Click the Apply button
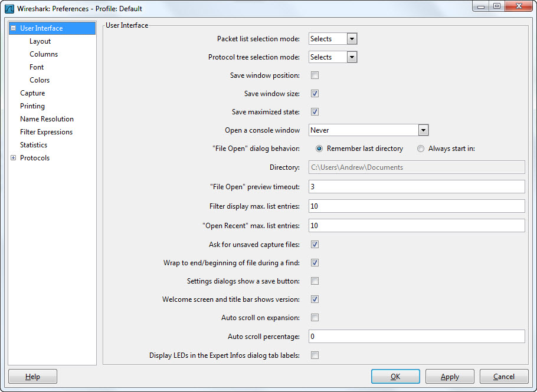Viewport: 537px width, 392px height. tap(450, 377)
